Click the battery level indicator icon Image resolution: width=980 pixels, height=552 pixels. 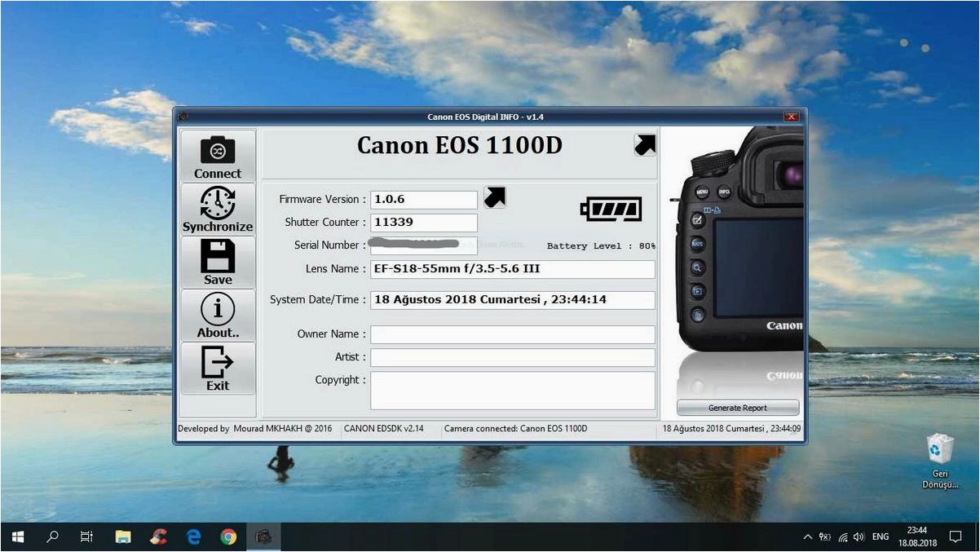click(611, 210)
